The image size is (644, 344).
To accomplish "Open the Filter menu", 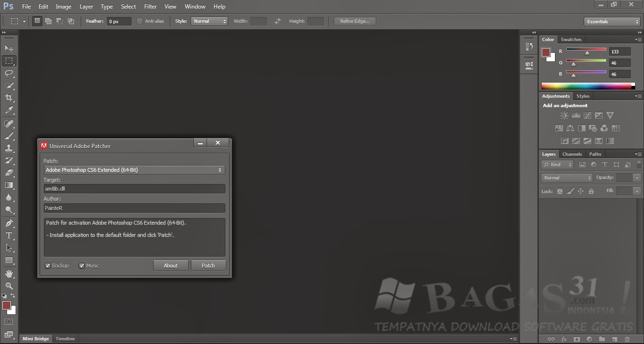I will click(150, 7).
